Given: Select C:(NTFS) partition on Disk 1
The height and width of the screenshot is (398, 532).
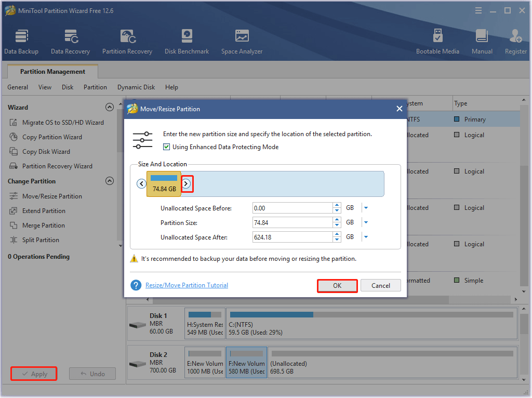Looking at the screenshot, I should click(x=371, y=324).
